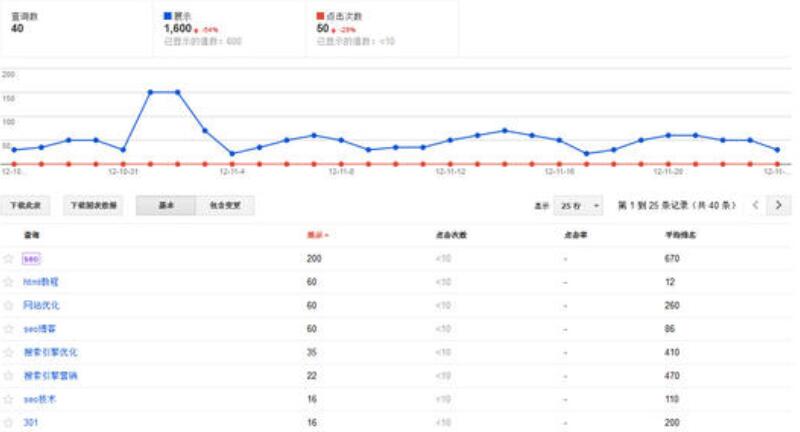This screenshot has width=800, height=432.
Task: Click impressions value '200' in seo row
Action: tap(314, 259)
